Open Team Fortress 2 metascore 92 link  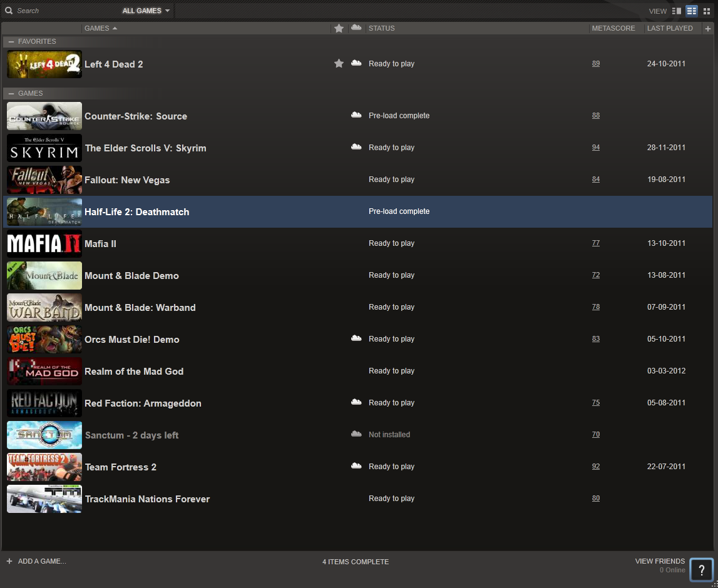[x=596, y=466]
